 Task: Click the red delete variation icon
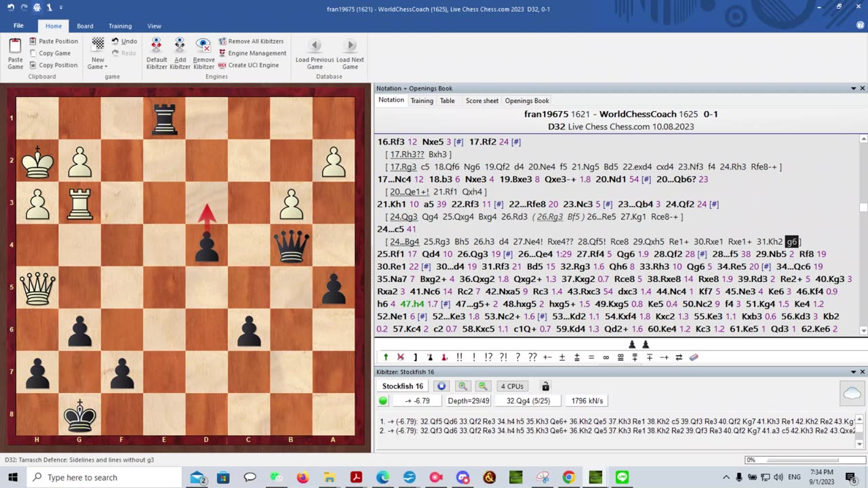[x=400, y=357]
